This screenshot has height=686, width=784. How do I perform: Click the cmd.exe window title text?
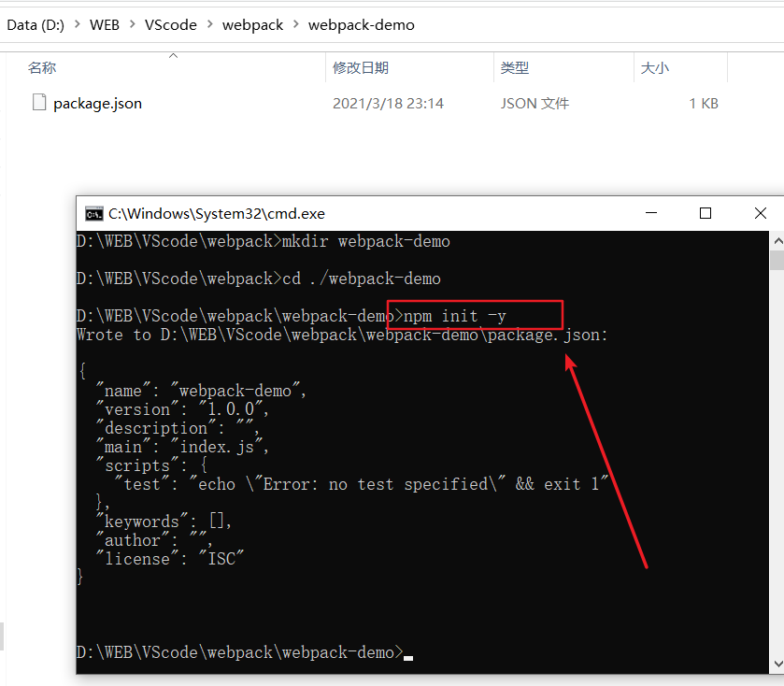(x=217, y=213)
